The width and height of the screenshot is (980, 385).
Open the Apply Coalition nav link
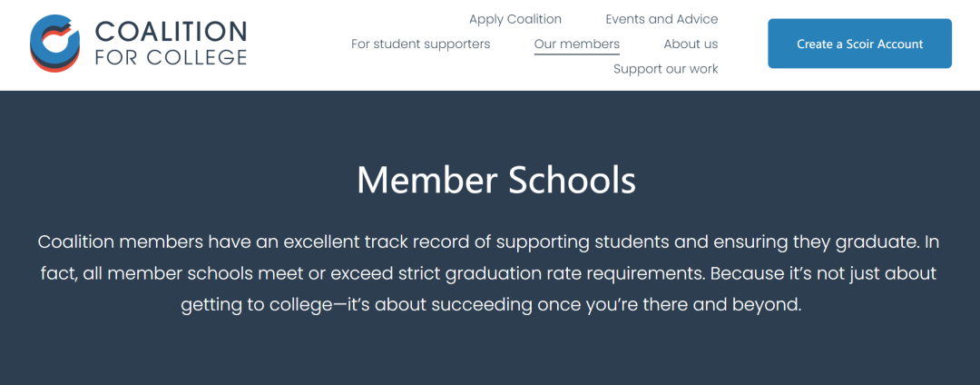tap(515, 19)
